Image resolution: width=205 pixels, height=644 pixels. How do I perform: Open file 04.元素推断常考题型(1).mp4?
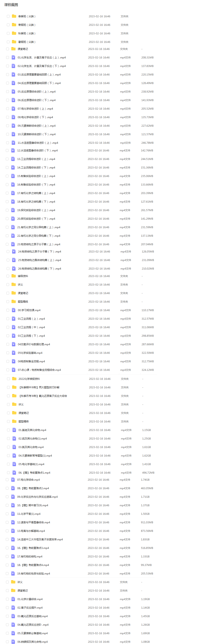point(35,455)
